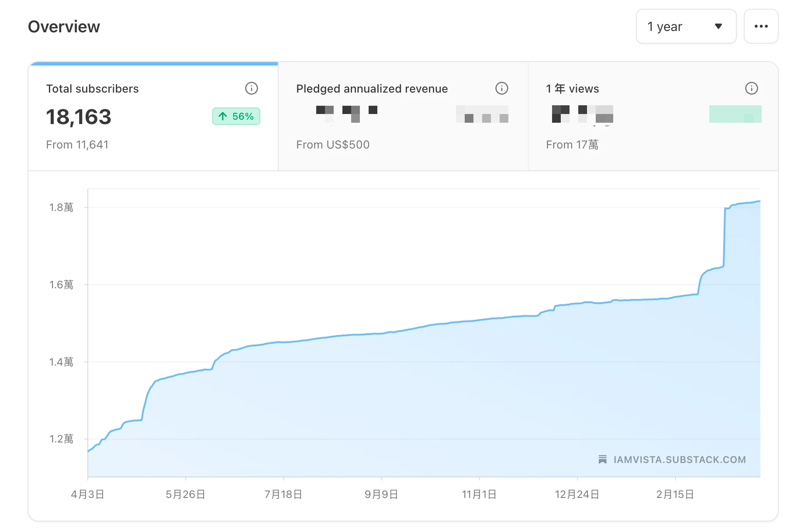Switch to the 1 年 views tab
Image resolution: width=801 pixels, height=532 pixels.
click(653, 116)
